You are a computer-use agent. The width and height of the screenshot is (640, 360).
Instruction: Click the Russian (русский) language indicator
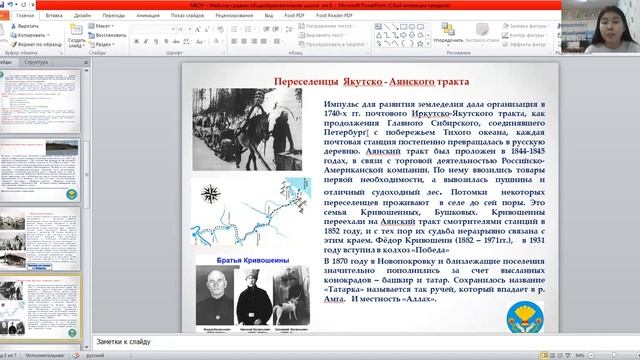[x=95, y=356]
